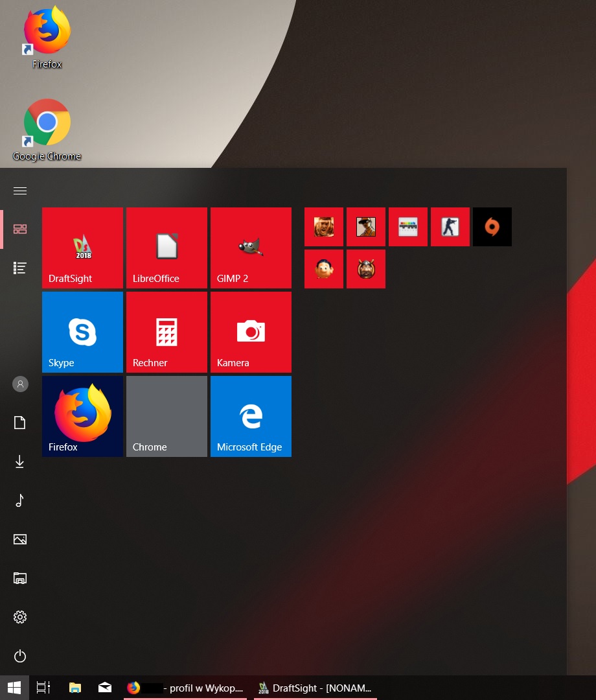This screenshot has height=700, width=596.
Task: Open Pictures from Start sidebar
Action: point(20,539)
